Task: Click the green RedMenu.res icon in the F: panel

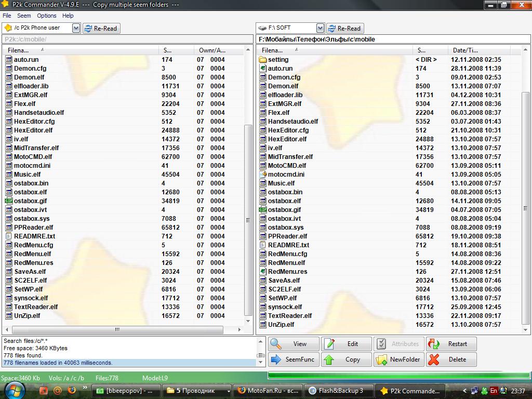Action: (x=262, y=271)
